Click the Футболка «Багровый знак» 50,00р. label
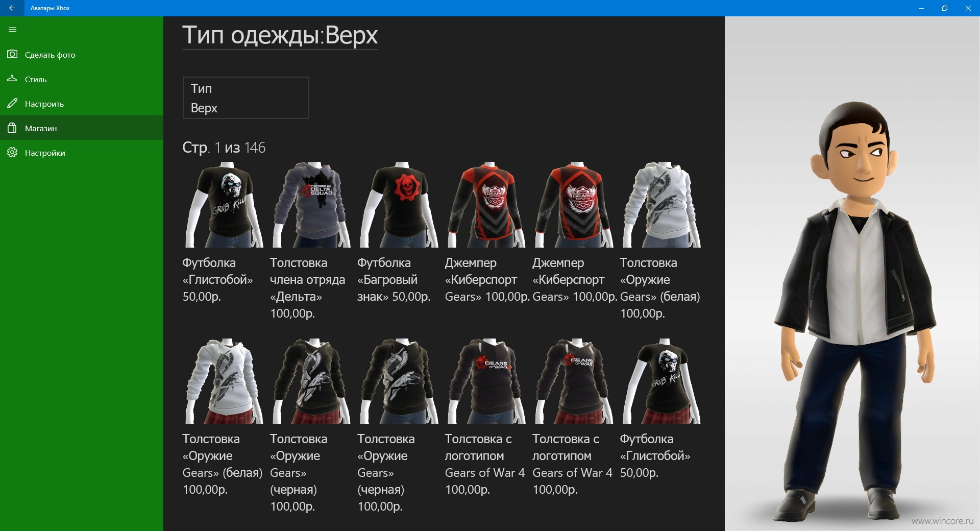980x531 pixels. [x=394, y=280]
